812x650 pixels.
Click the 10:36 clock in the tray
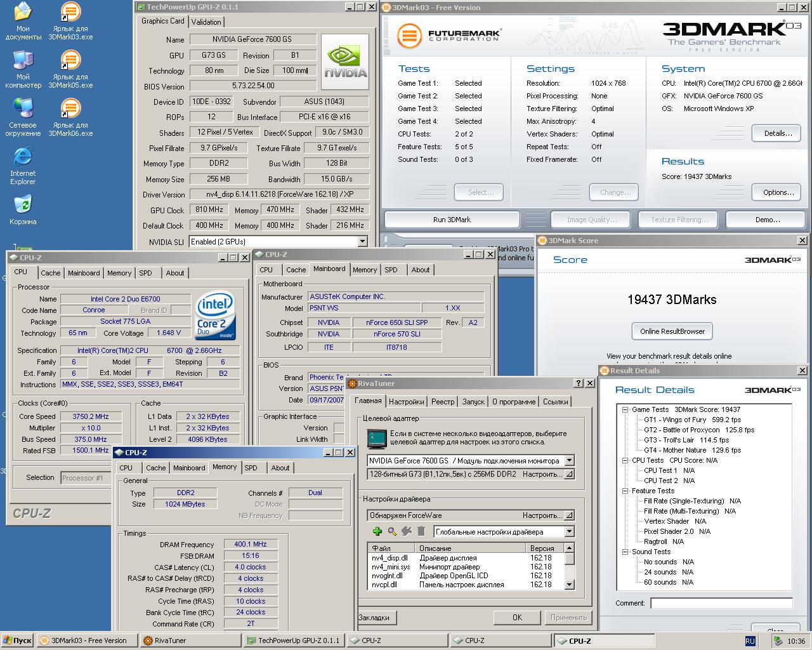796,641
